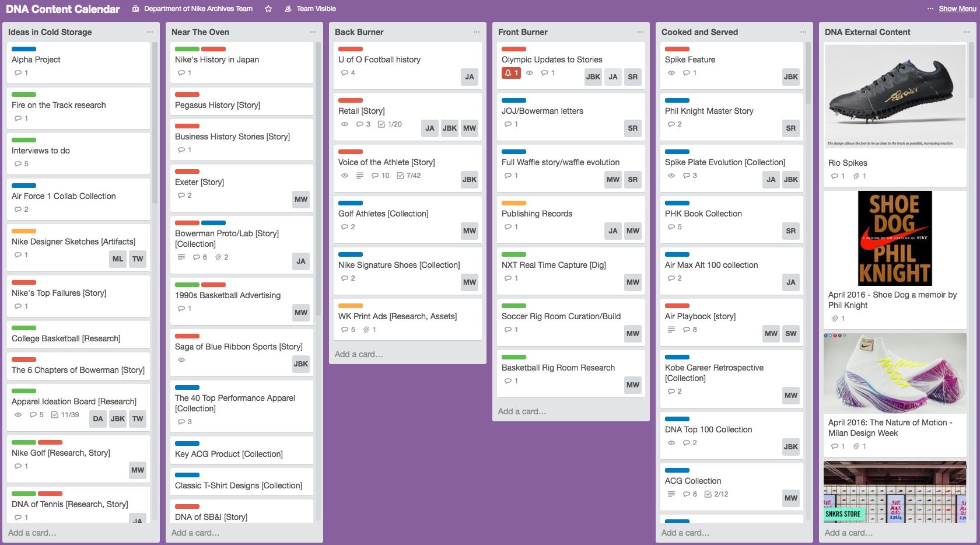Click the orange label on Publishing Records card
The width and height of the screenshot is (980, 545).
click(x=514, y=203)
